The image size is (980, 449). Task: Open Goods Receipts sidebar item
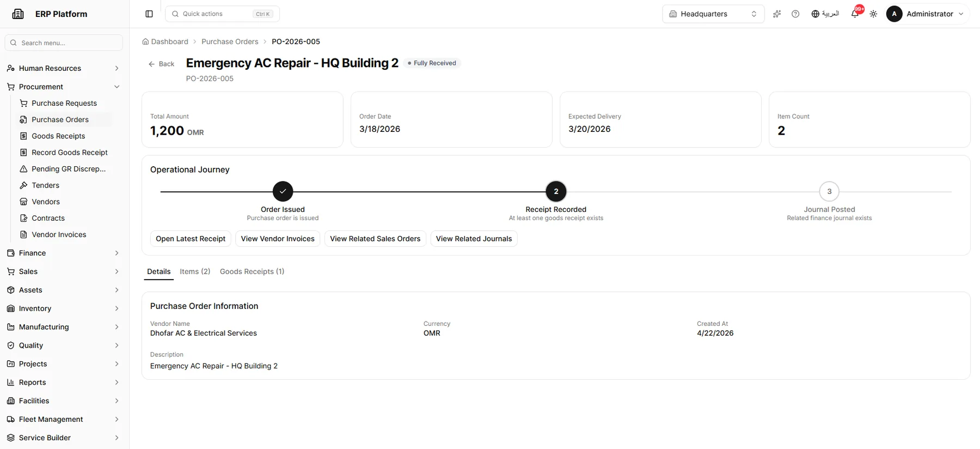coord(64,136)
